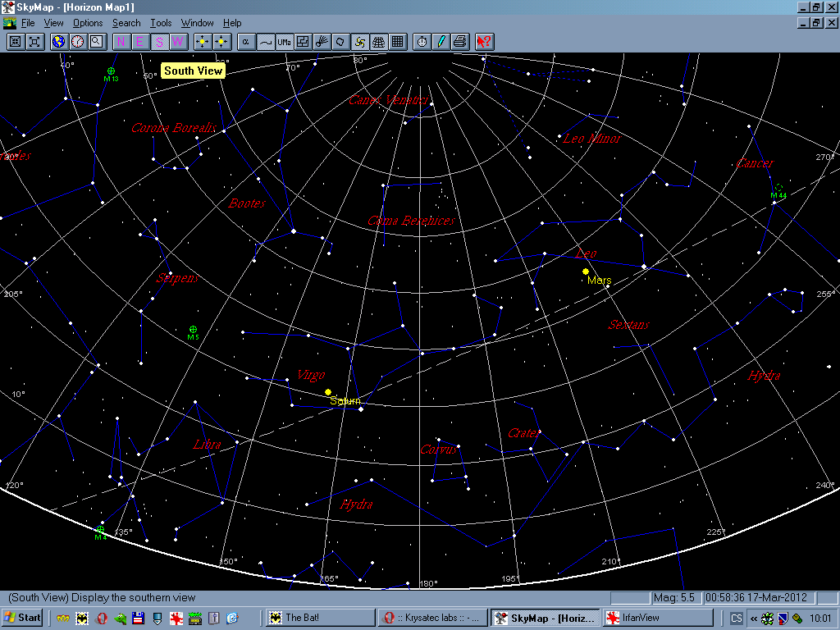Click the Virgo constellation label
Screen dimensions: 840x630
pos(311,375)
